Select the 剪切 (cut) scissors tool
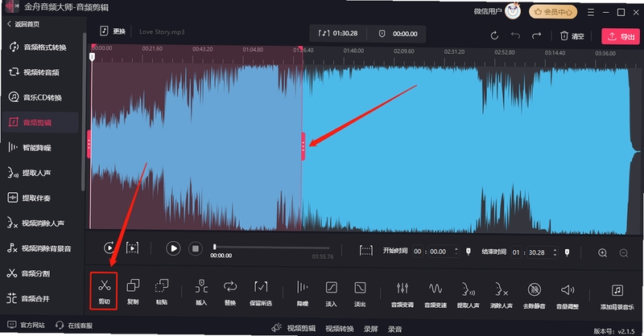The height and width of the screenshot is (336, 644). click(x=104, y=291)
